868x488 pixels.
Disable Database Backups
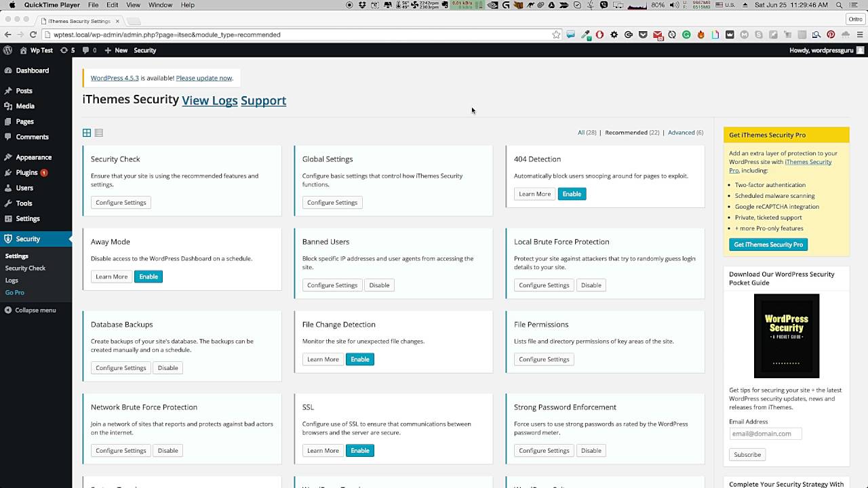167,368
